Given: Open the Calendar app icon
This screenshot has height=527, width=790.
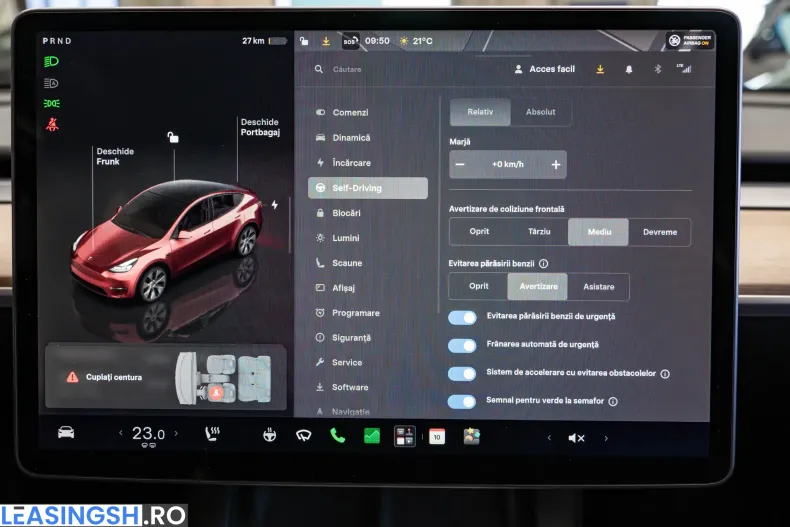Looking at the screenshot, I should point(437,437).
